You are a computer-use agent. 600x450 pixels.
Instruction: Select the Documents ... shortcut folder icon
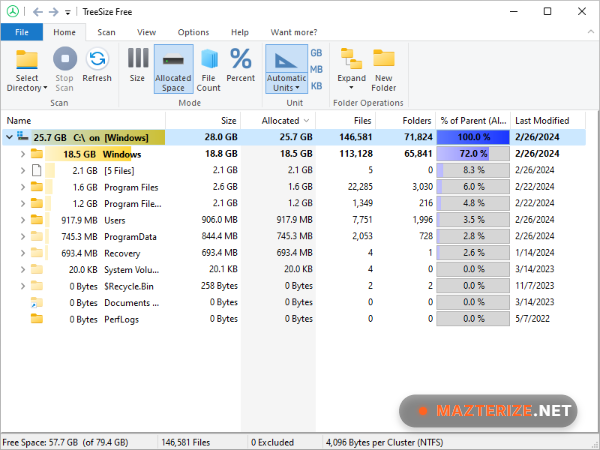tap(37, 303)
